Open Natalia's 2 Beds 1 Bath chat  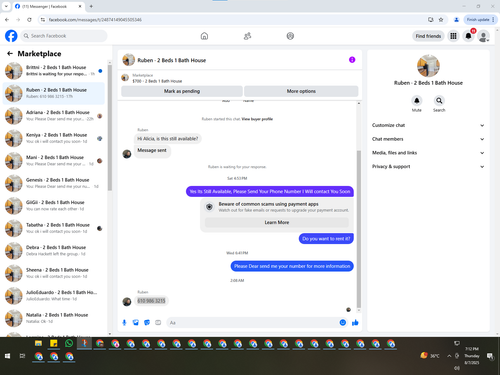tap(53, 318)
